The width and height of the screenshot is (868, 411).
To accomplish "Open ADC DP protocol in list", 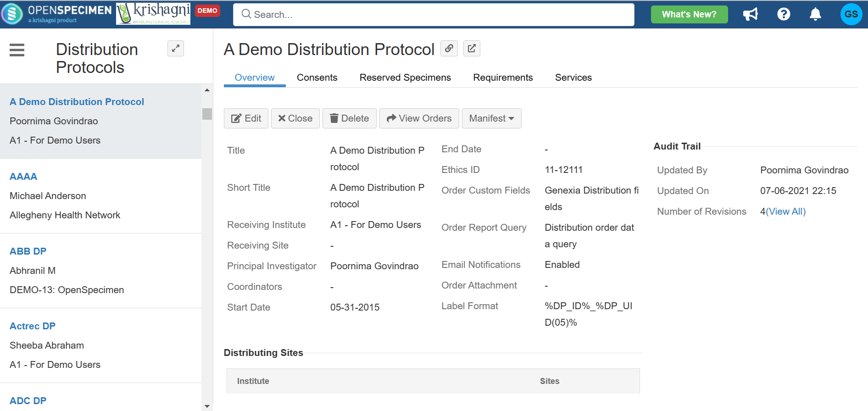I will (28, 401).
